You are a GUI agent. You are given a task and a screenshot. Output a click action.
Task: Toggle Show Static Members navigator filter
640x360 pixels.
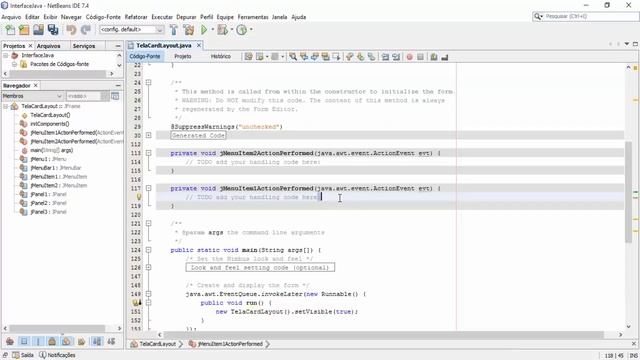[x=38, y=342]
